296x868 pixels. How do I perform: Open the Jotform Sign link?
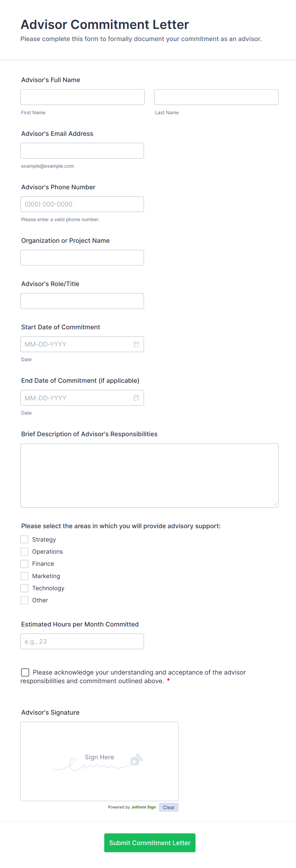coord(143,807)
